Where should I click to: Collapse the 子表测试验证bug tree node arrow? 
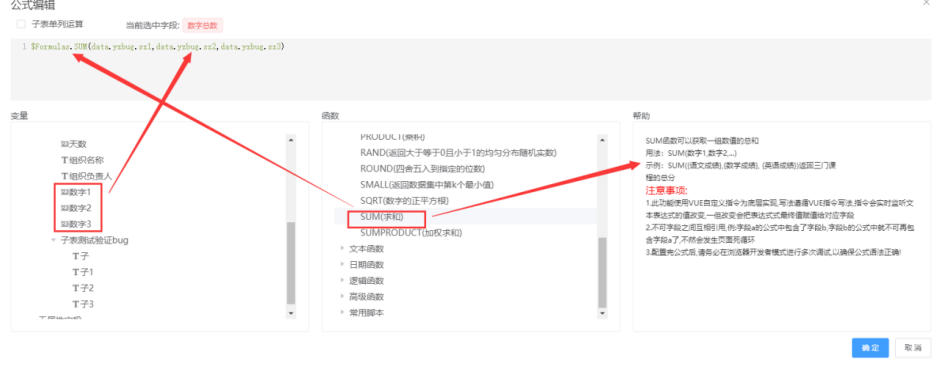pyautogui.click(x=53, y=240)
